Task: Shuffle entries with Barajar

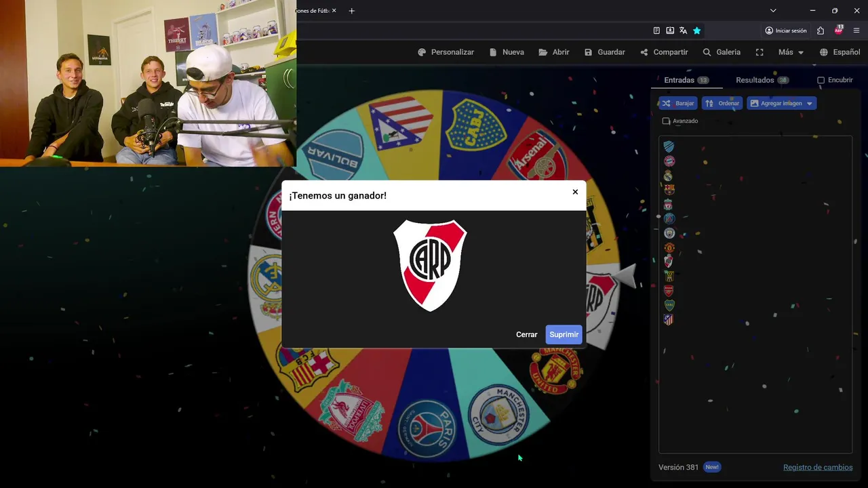Action: (x=677, y=103)
